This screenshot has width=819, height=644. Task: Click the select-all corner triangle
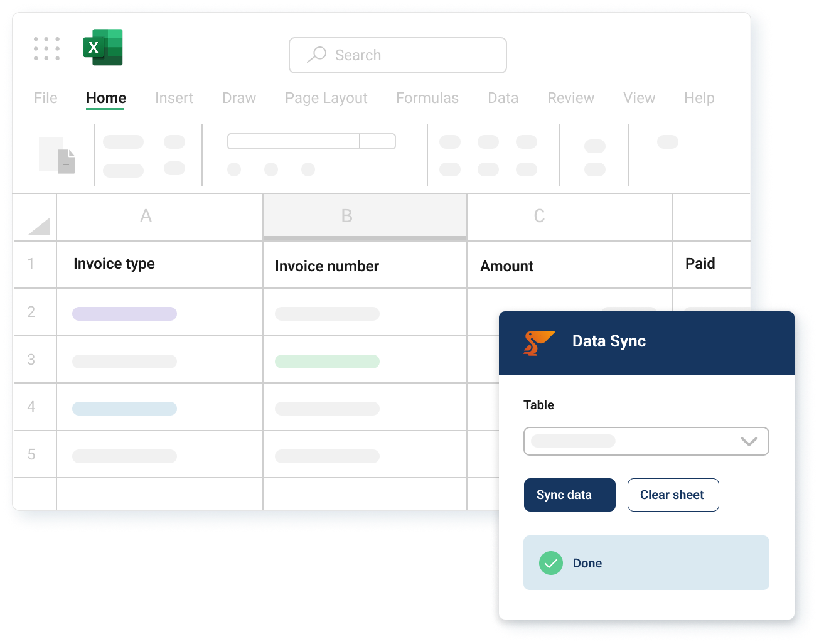(40, 226)
